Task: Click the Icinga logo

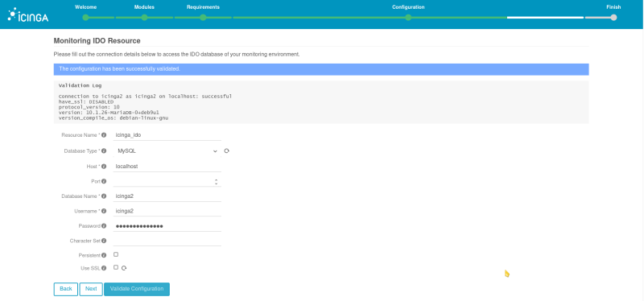Action: tap(28, 14)
